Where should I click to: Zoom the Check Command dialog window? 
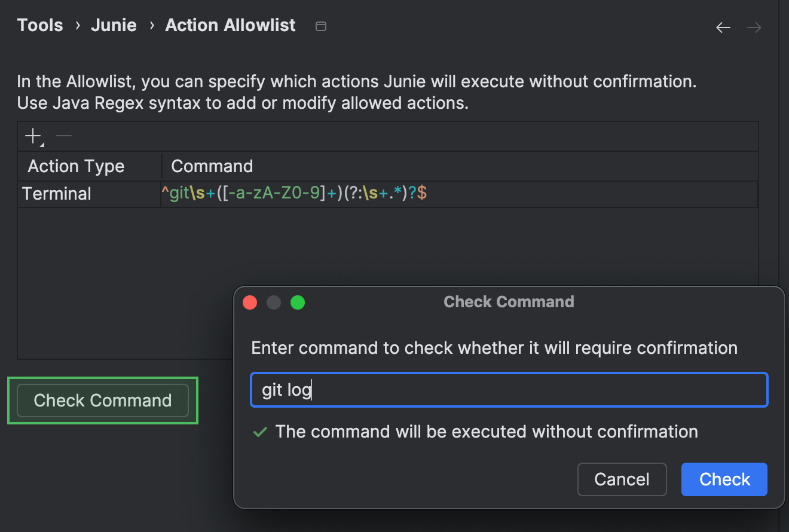pyautogui.click(x=298, y=302)
